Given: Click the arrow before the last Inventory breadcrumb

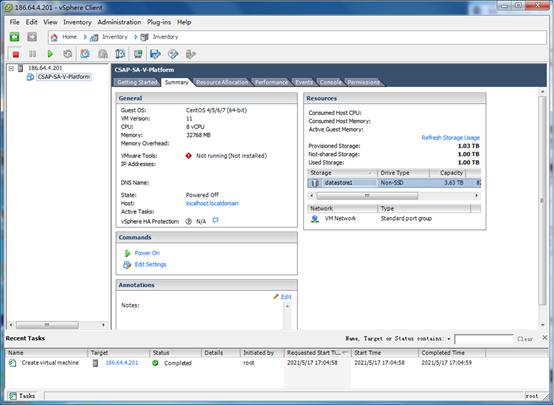Looking at the screenshot, I should tap(136, 37).
